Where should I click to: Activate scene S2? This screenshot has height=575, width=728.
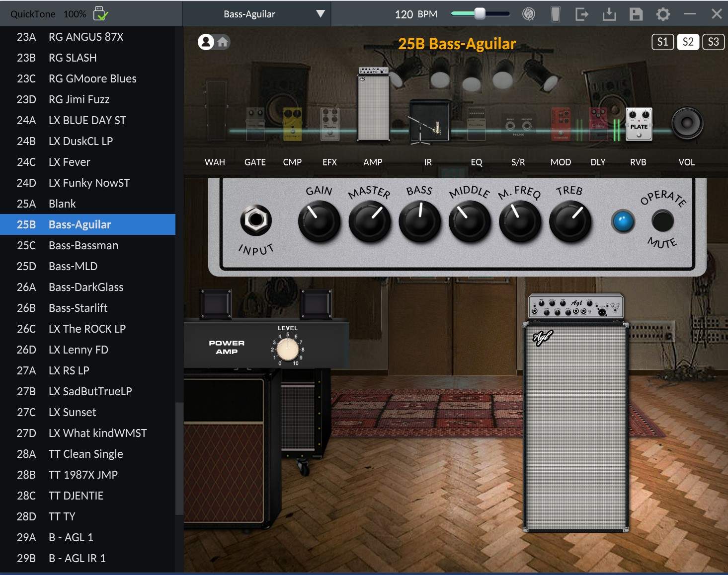click(x=688, y=42)
